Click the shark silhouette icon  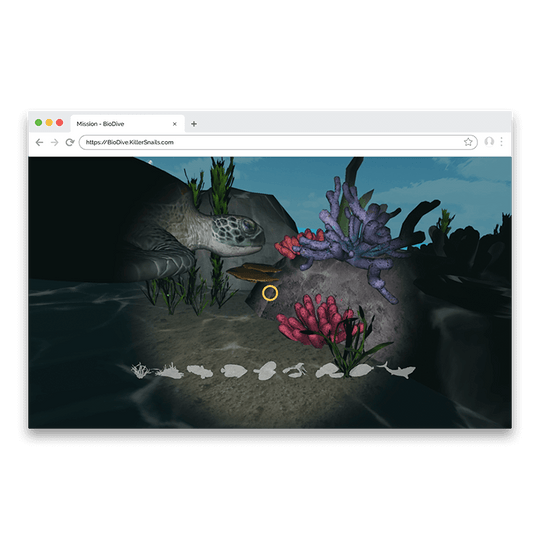(x=397, y=370)
